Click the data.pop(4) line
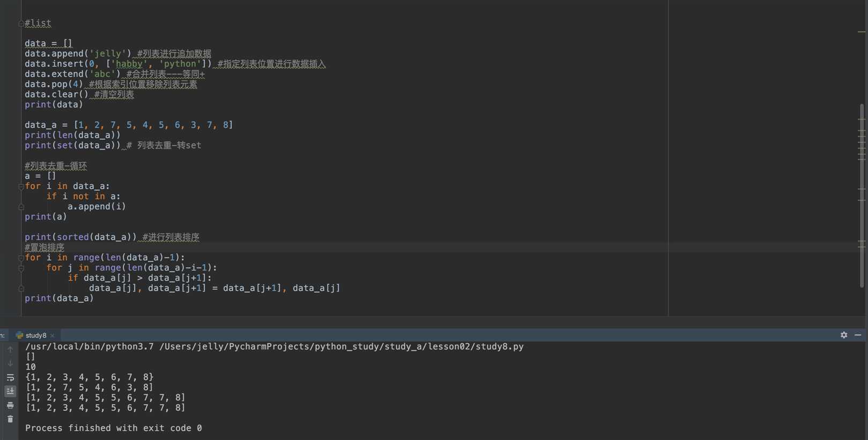Viewport: 868px width, 440px height. (x=111, y=84)
